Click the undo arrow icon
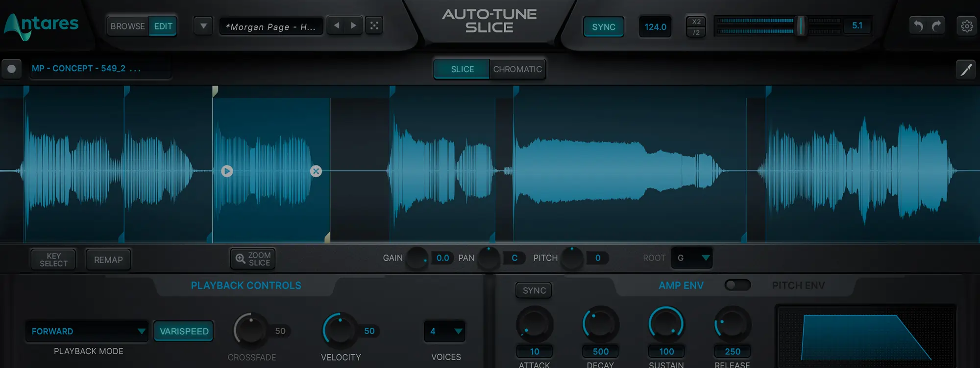Viewport: 980px width, 368px height. pos(918,26)
